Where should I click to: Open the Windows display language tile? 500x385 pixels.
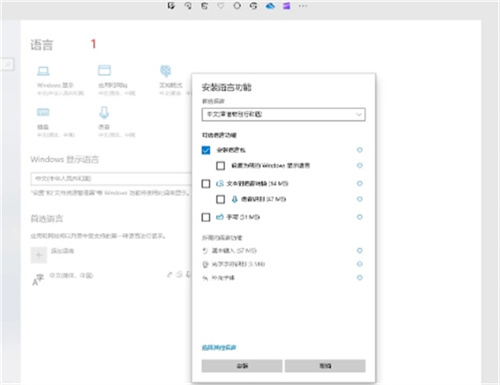60,80
